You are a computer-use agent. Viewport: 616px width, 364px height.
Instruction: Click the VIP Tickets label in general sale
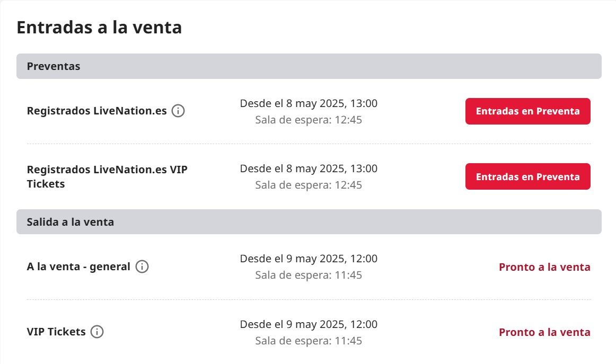[x=56, y=332]
